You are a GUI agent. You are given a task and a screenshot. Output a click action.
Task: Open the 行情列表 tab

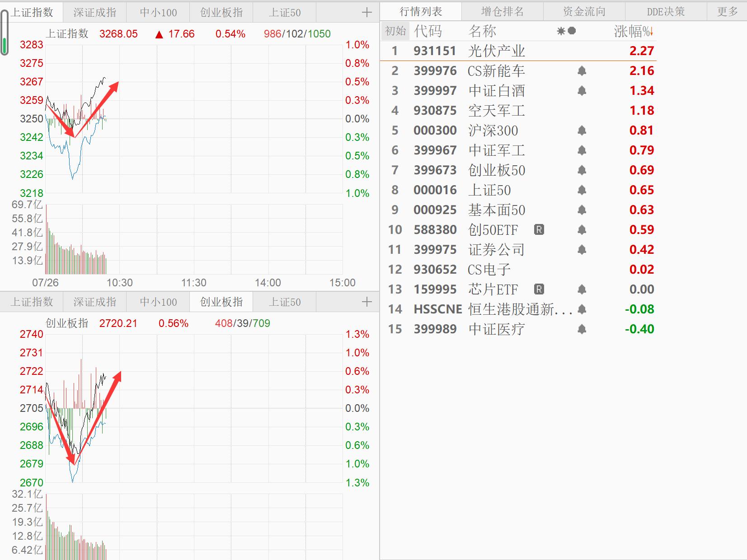tap(421, 12)
